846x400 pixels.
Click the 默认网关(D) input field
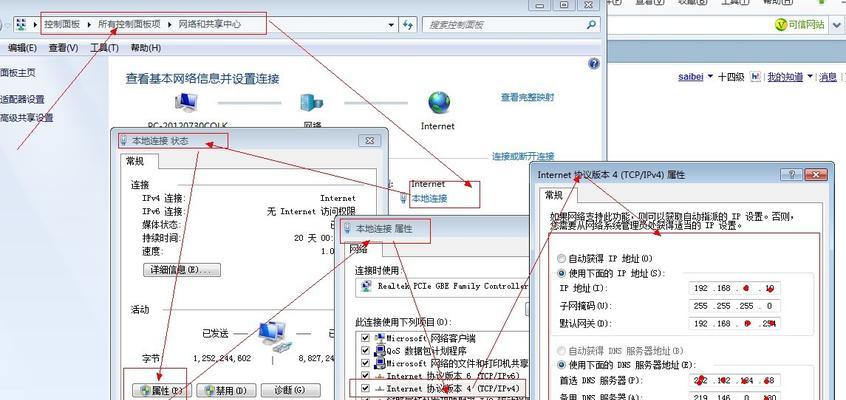pyautogui.click(x=734, y=323)
